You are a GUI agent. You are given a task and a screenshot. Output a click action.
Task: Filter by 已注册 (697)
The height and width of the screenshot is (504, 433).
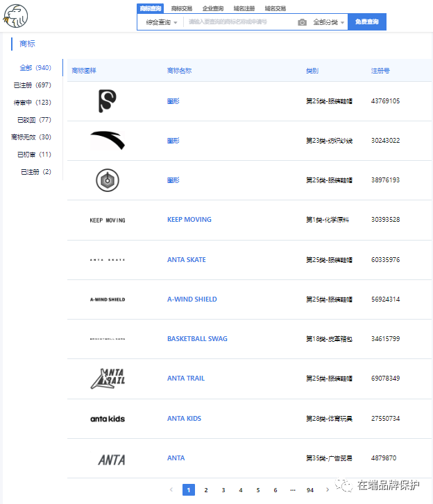[32, 85]
